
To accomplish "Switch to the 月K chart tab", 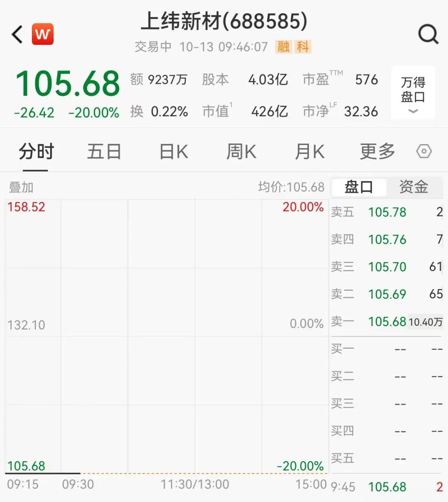I will point(309,151).
